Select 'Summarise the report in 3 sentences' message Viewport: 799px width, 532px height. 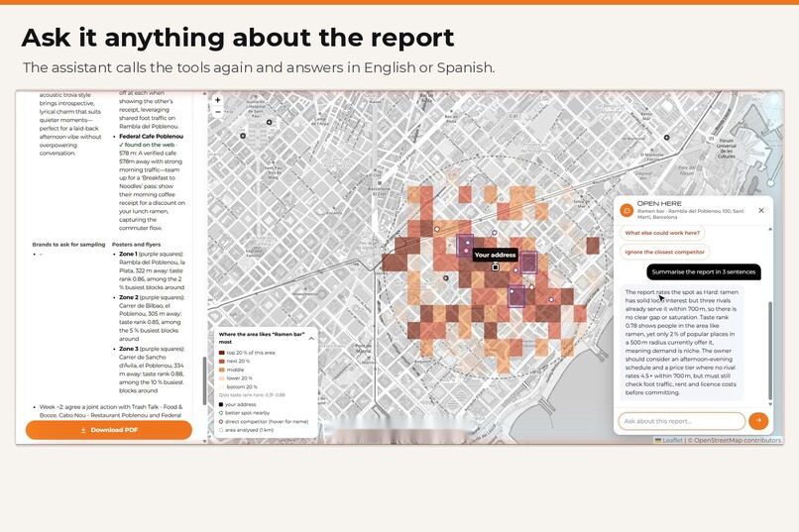[704, 271]
